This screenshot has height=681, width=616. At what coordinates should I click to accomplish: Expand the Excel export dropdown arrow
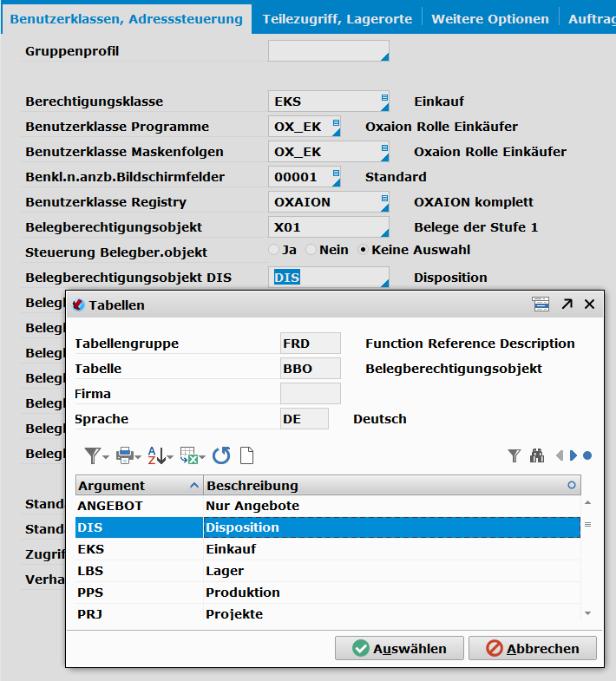pos(202,457)
